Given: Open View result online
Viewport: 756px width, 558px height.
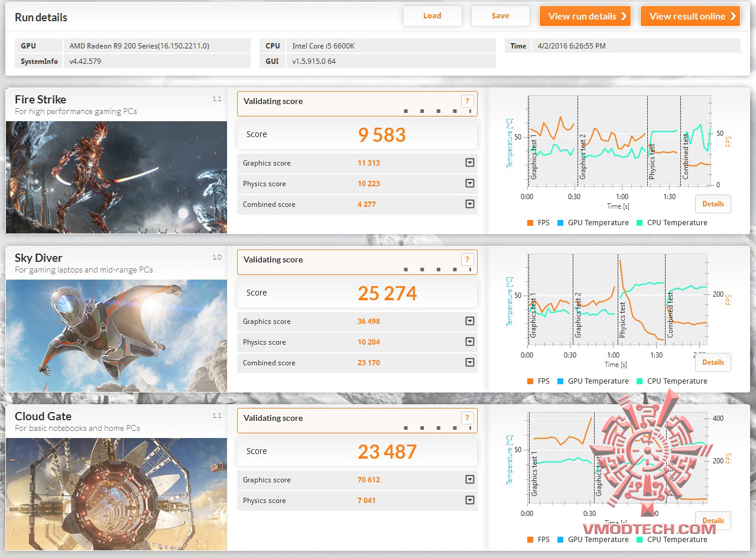Looking at the screenshot, I should pos(690,16).
